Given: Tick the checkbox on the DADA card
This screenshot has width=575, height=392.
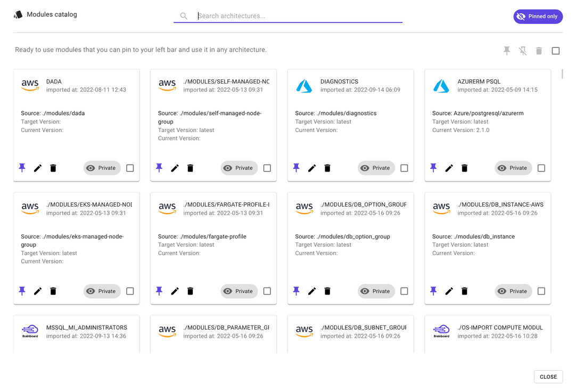Looking at the screenshot, I should [130, 168].
